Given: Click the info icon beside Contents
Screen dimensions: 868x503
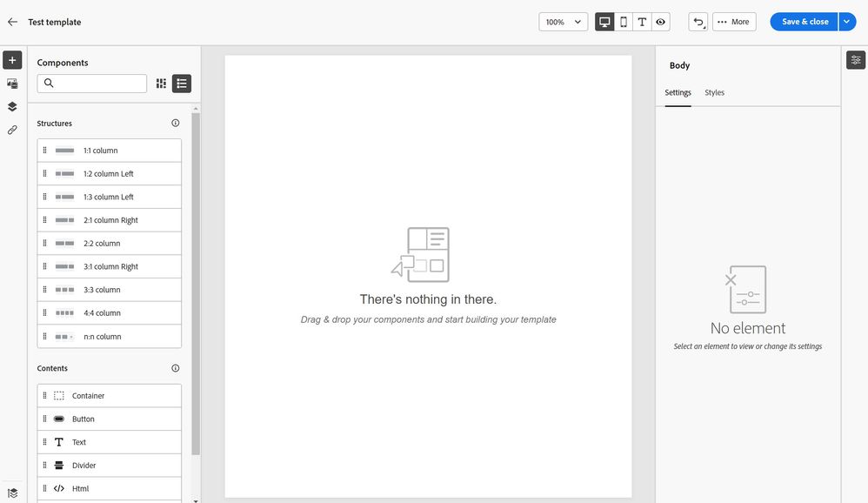Looking at the screenshot, I should tap(175, 368).
